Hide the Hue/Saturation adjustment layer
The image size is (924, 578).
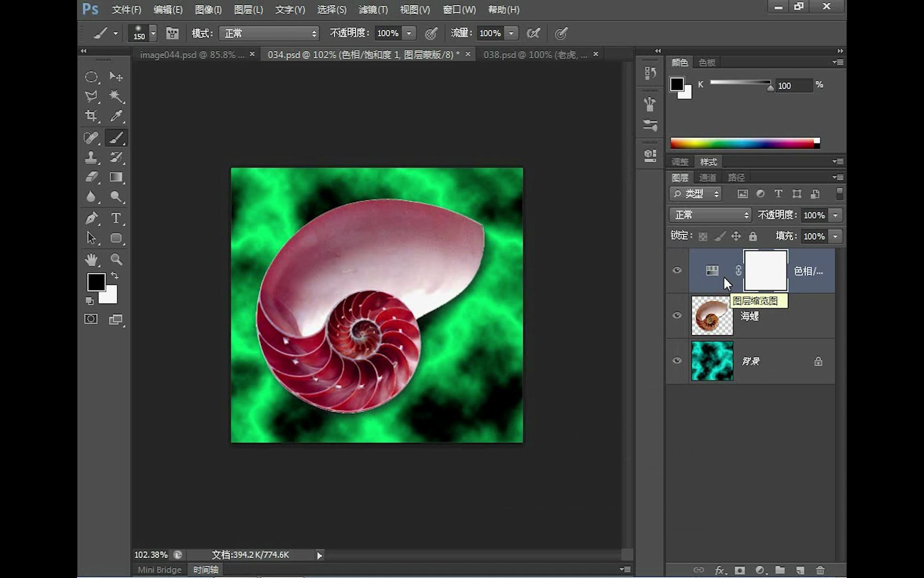click(677, 270)
